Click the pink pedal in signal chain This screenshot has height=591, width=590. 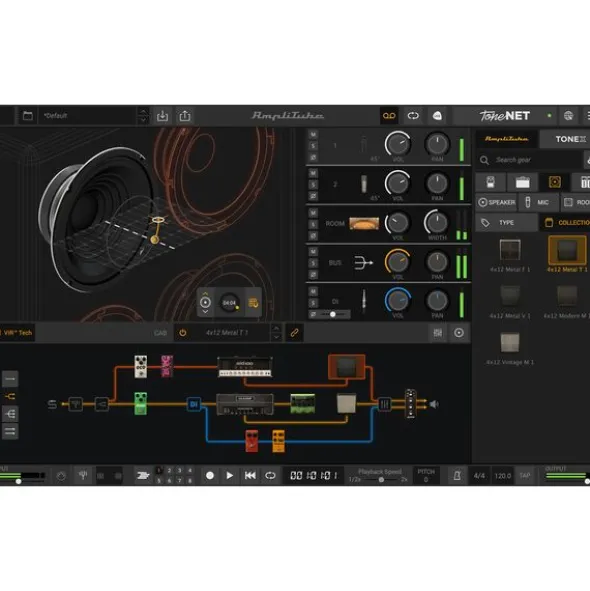click(167, 366)
